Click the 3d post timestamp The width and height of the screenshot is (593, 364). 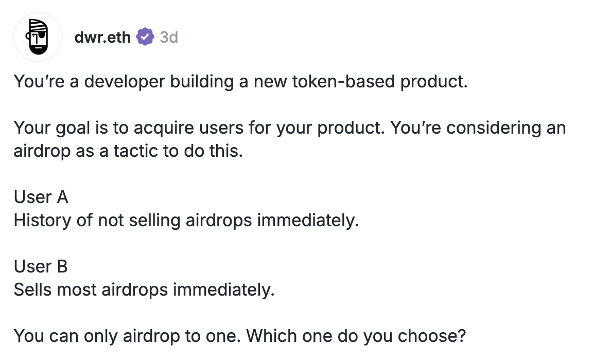[x=169, y=38]
